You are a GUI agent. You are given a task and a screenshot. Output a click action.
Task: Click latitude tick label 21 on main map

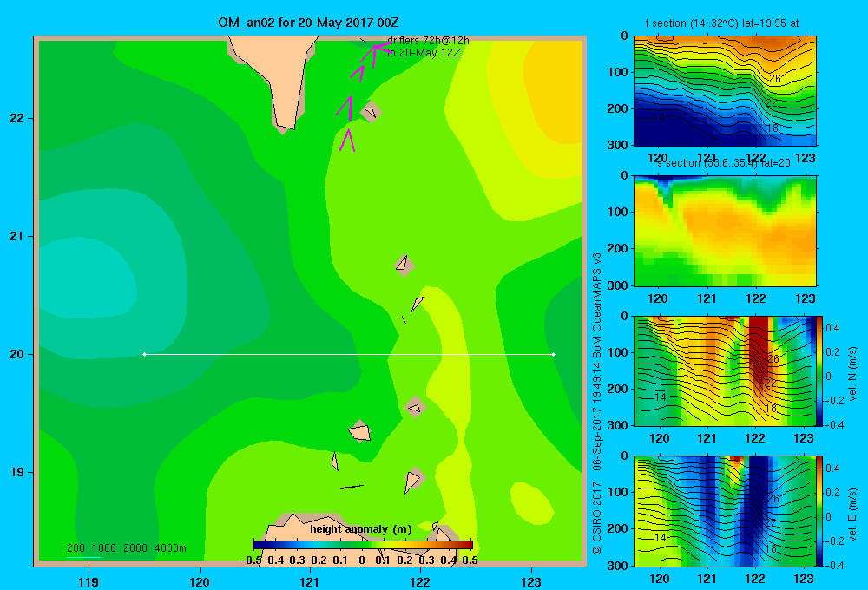click(x=17, y=236)
